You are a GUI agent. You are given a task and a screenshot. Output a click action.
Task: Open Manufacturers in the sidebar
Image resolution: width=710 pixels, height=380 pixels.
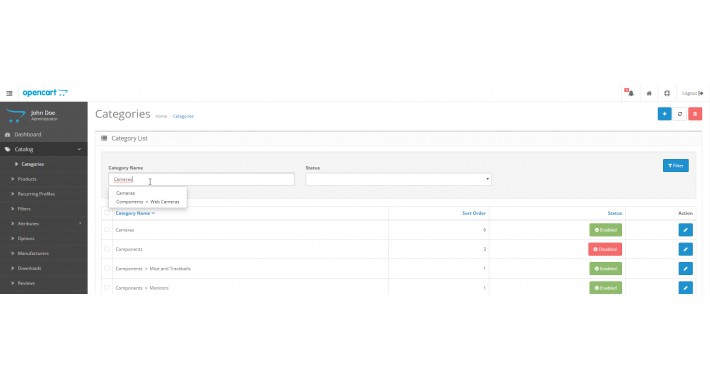pos(33,253)
